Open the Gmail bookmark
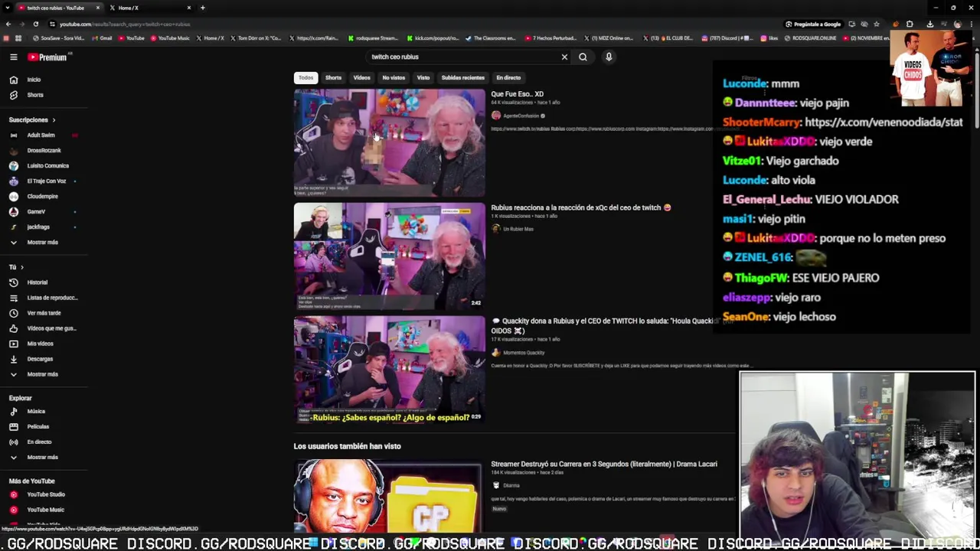 click(x=104, y=38)
